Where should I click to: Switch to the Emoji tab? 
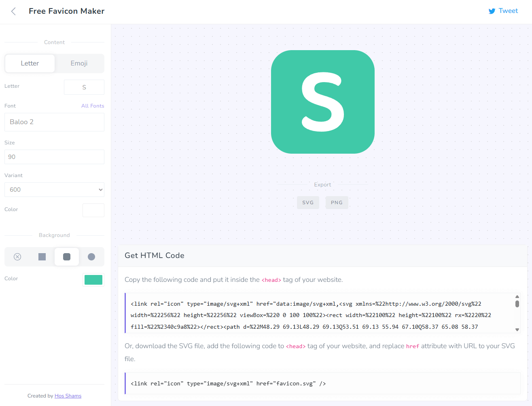click(79, 63)
